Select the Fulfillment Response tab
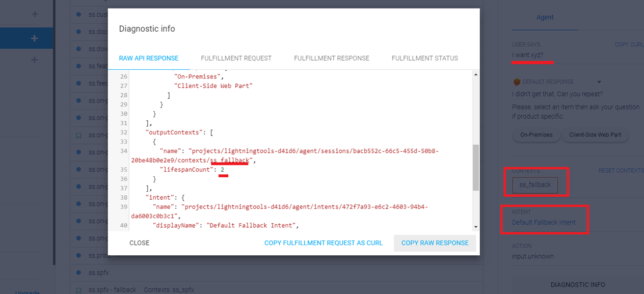Viewport: 644px width, 294px height. [331, 58]
